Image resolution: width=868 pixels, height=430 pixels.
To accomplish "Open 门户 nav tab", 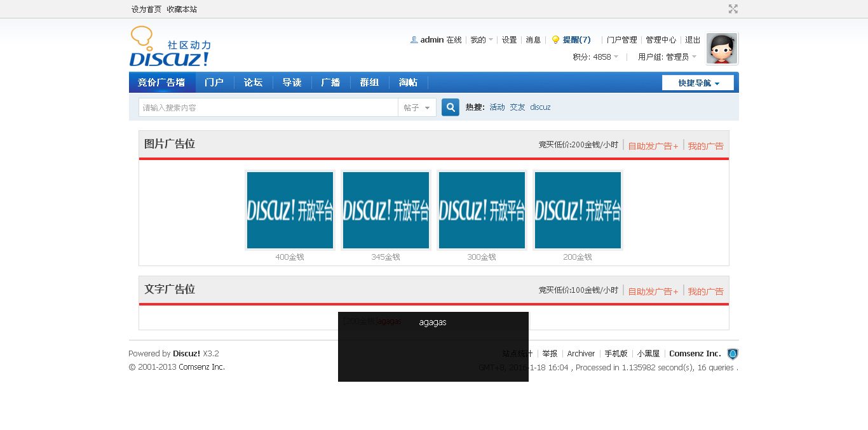I will [214, 82].
